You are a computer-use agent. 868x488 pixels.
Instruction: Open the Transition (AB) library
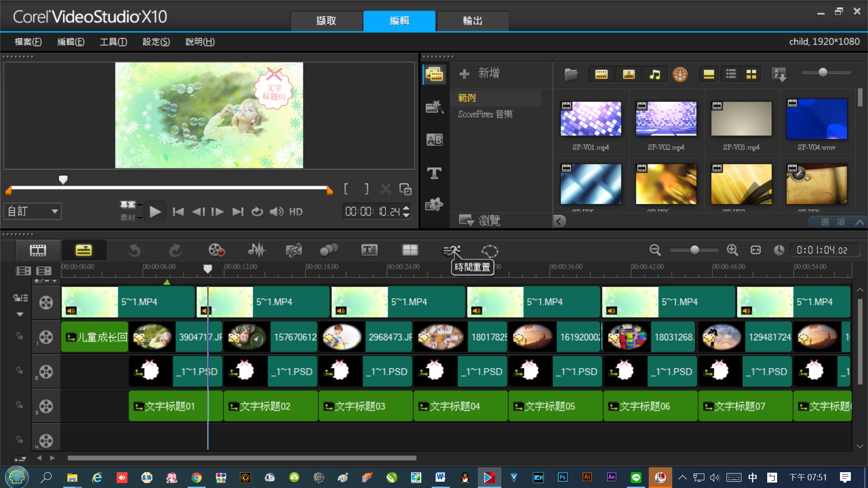click(x=434, y=140)
